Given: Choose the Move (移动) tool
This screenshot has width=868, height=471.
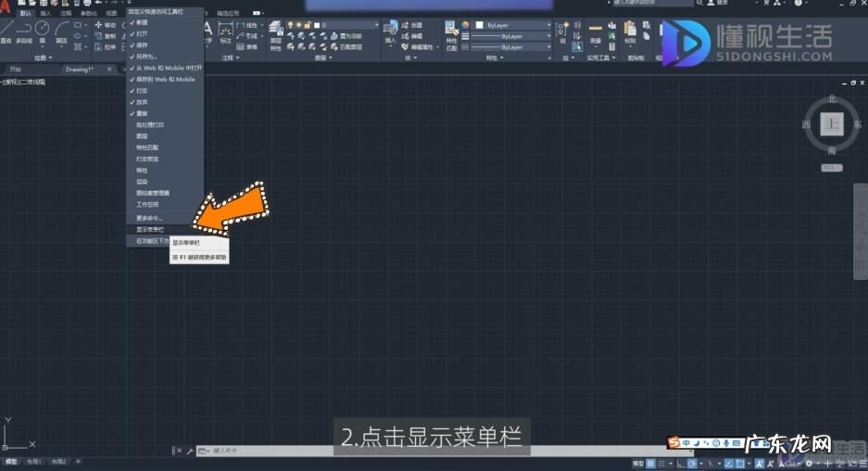Looking at the screenshot, I should [x=106, y=25].
